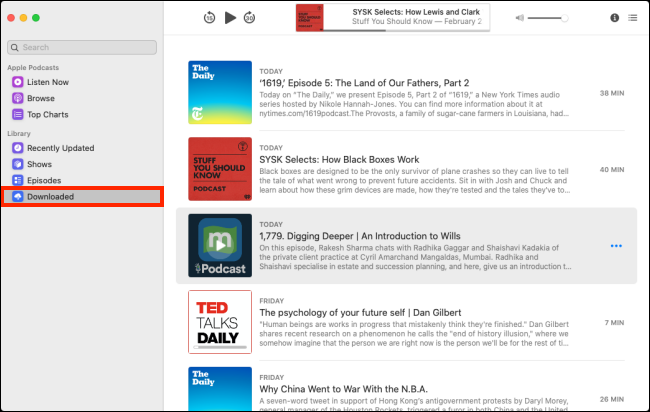Open Why China Went to War With N.B.A.
Image resolution: width=650 pixels, height=412 pixels.
tap(343, 389)
